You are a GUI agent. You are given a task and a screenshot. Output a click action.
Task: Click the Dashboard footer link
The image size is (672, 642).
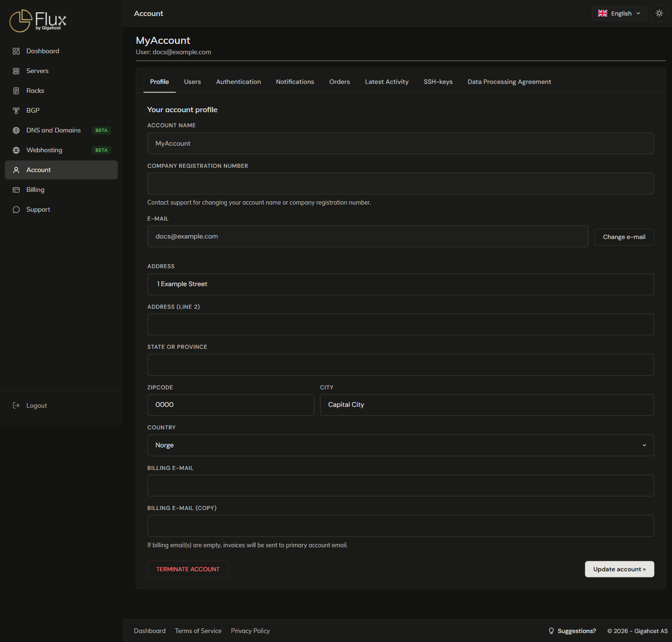click(149, 631)
